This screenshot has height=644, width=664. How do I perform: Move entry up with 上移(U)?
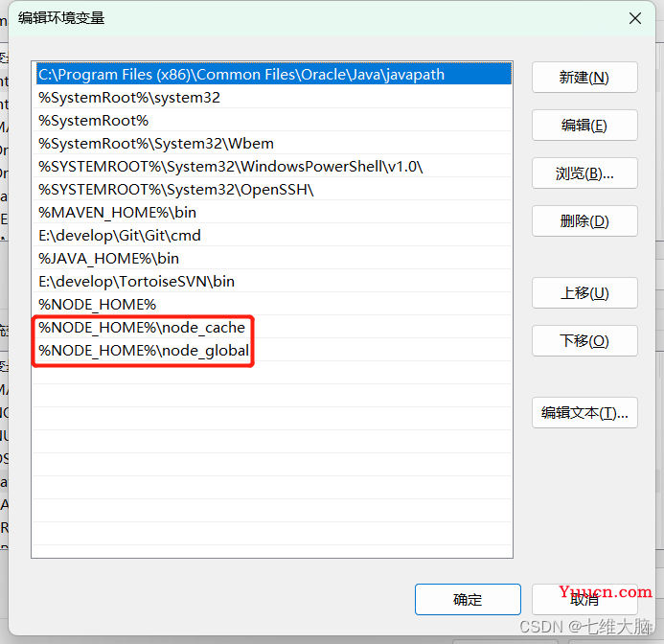coord(584,292)
